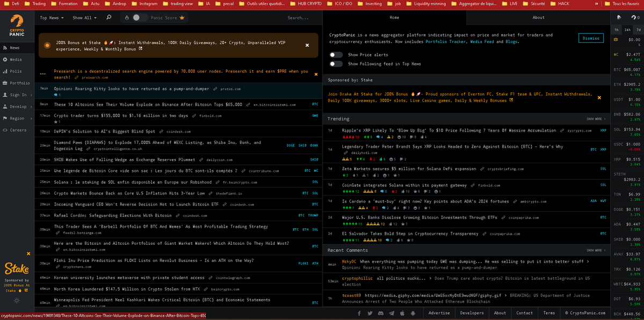
Task: Open the News sidebar section
Action: point(17,48)
